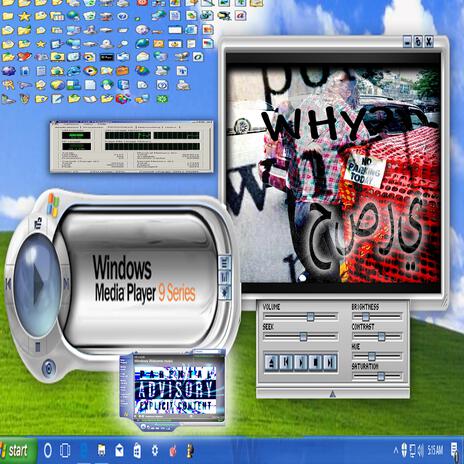This screenshot has height=464, width=464.
Task: Adjust the VOLUME slider handle
Action: point(310,317)
